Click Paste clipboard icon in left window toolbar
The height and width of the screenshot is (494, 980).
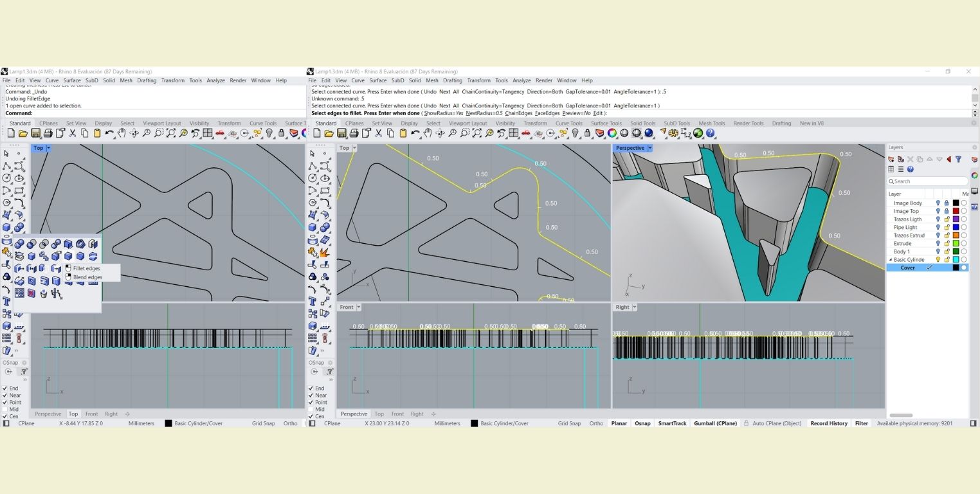[x=97, y=133]
